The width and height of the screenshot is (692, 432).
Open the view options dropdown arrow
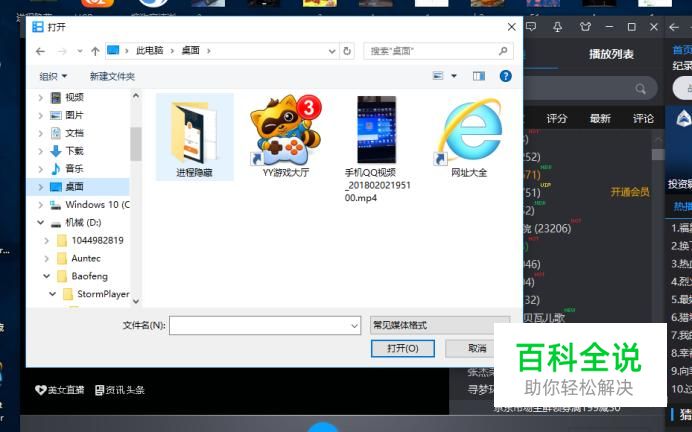pyautogui.click(x=453, y=76)
